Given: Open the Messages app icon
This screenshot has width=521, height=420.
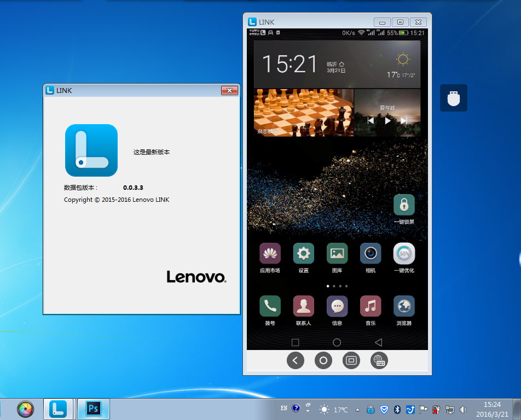Looking at the screenshot, I should (x=337, y=306).
